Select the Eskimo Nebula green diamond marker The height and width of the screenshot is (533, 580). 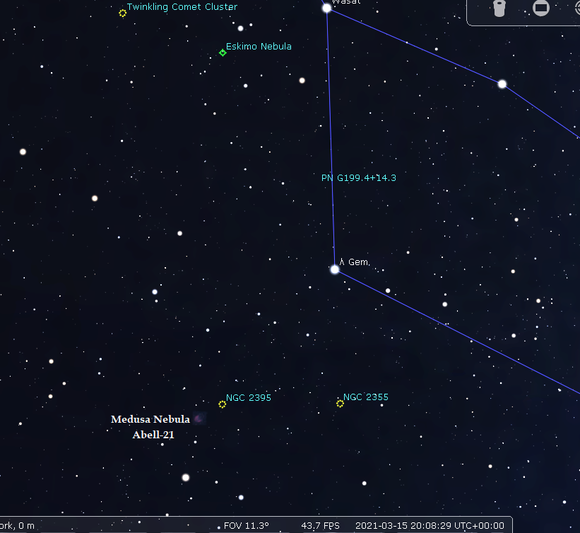pos(222,53)
